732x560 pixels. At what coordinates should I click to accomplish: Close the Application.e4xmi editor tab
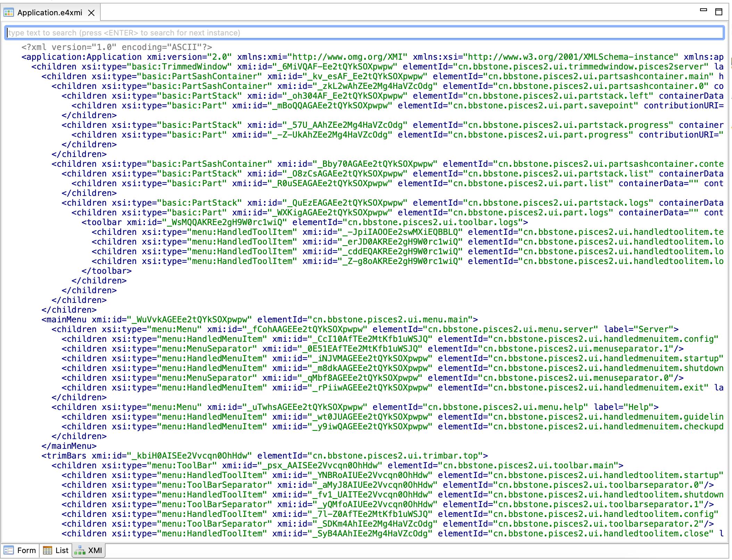pos(91,13)
